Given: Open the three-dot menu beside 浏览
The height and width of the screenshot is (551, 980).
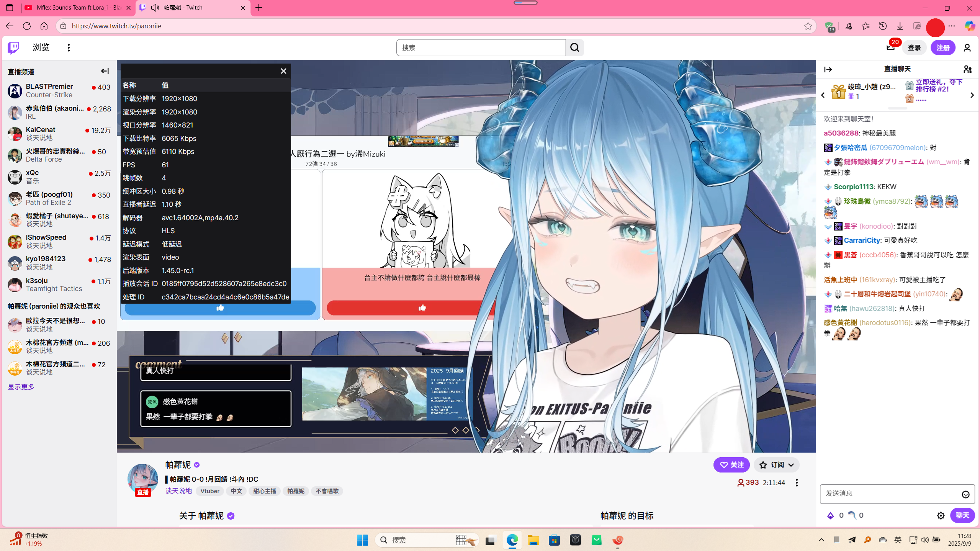Looking at the screenshot, I should 69,47.
